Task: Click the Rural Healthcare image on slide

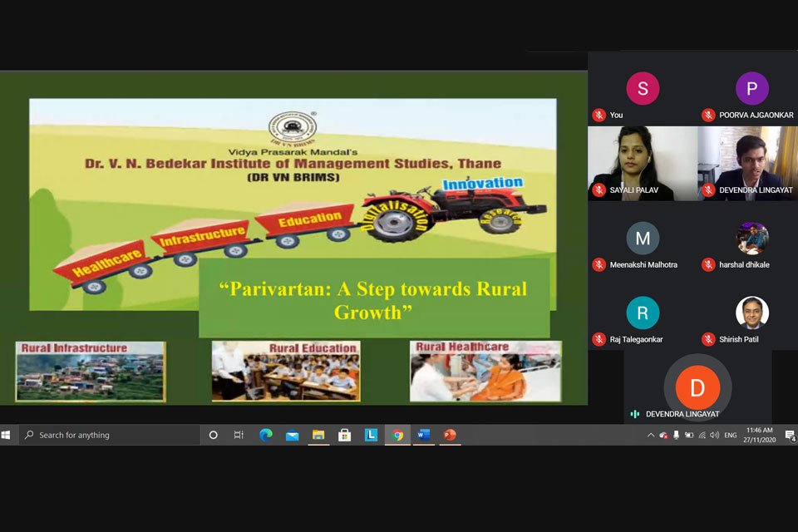Action: pyautogui.click(x=485, y=371)
